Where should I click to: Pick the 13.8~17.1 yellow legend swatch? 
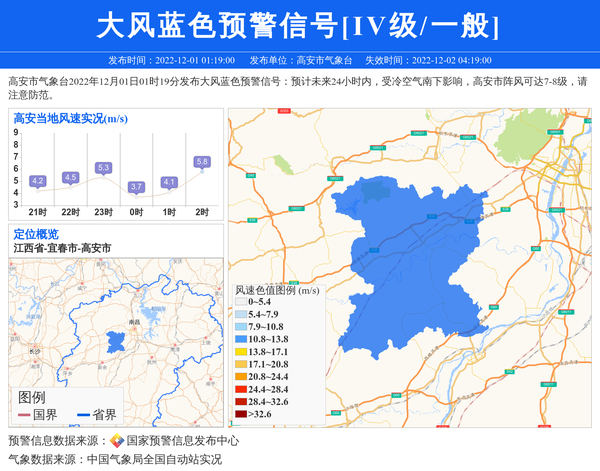click(241, 352)
